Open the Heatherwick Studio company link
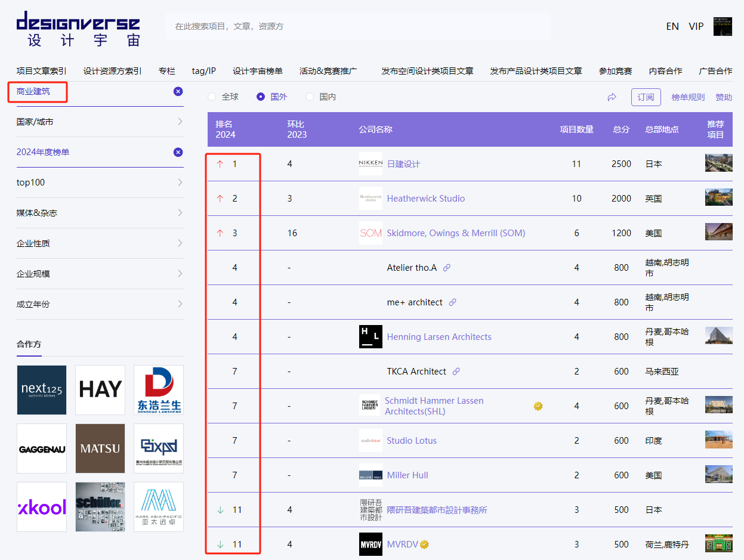The width and height of the screenshot is (744, 560). click(426, 199)
